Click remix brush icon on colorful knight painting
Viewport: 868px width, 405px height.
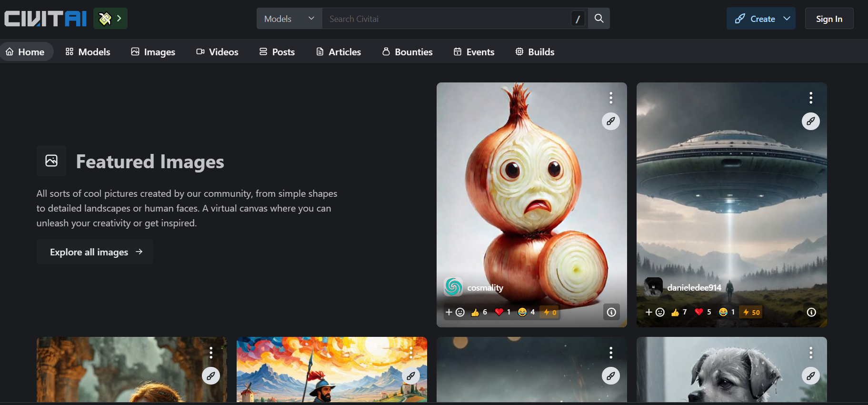click(x=411, y=376)
